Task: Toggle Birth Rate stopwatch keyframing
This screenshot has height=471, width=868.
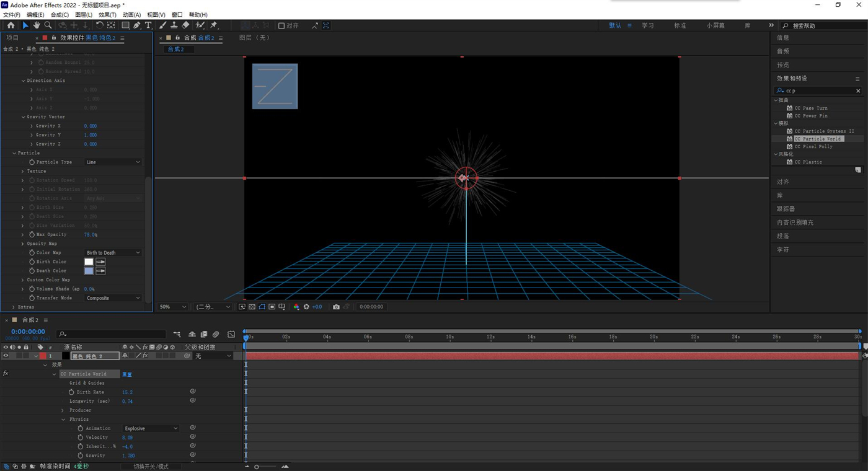Action: [71, 392]
